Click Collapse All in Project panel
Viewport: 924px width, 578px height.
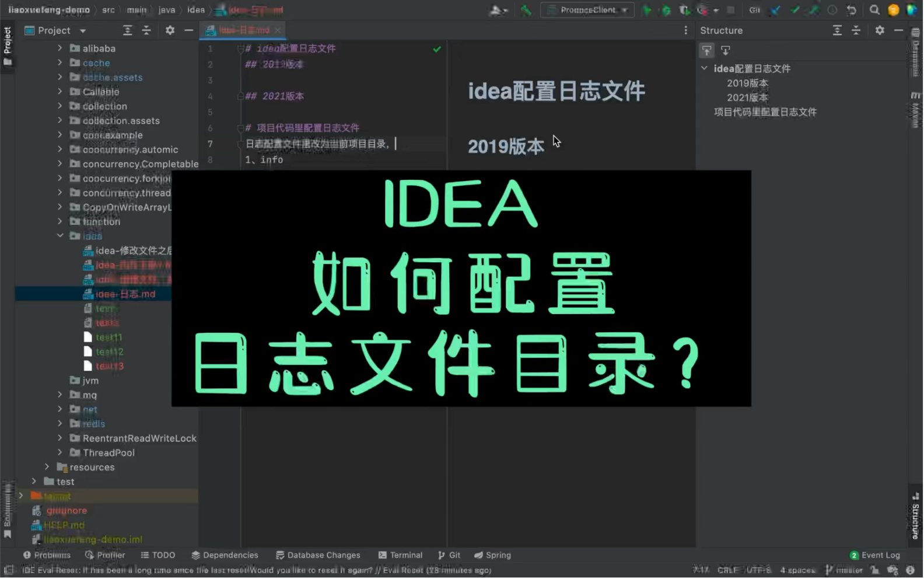pos(146,30)
